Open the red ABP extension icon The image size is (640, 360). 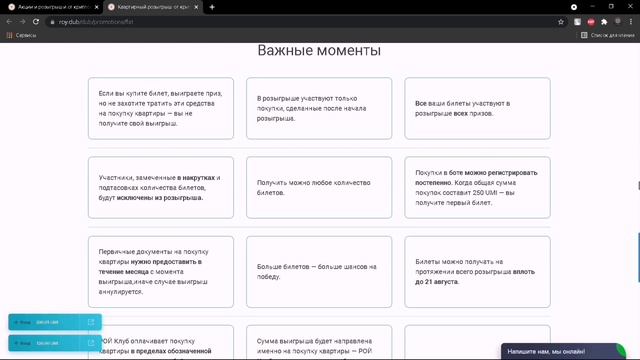tap(591, 22)
